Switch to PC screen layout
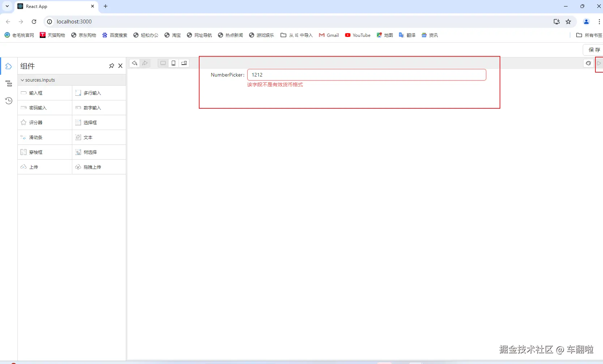Image resolution: width=603 pixels, height=364 pixels. click(x=163, y=63)
